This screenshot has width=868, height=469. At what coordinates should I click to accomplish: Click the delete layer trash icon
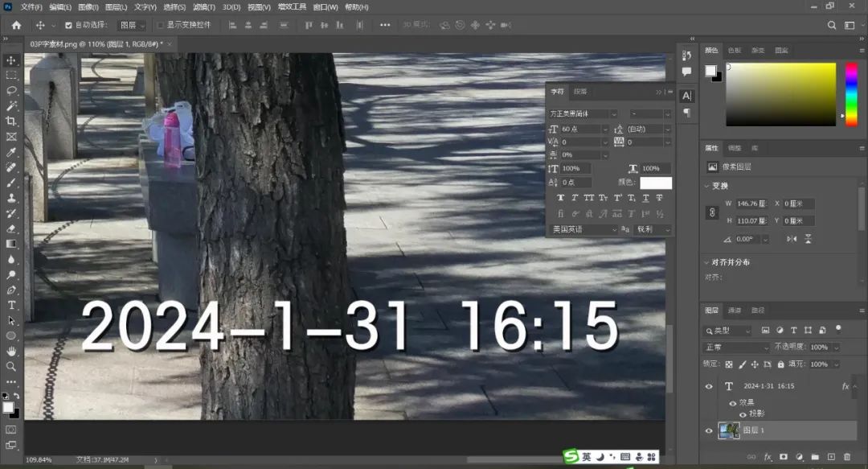click(846, 457)
